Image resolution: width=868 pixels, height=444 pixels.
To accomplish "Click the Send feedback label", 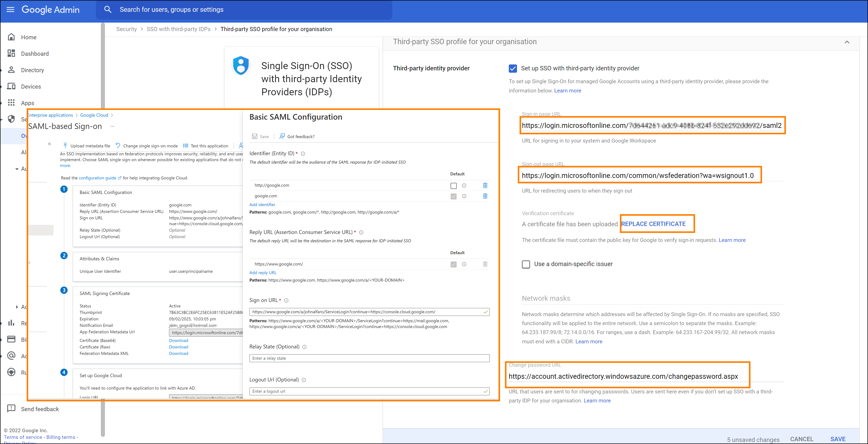I will (x=40, y=409).
